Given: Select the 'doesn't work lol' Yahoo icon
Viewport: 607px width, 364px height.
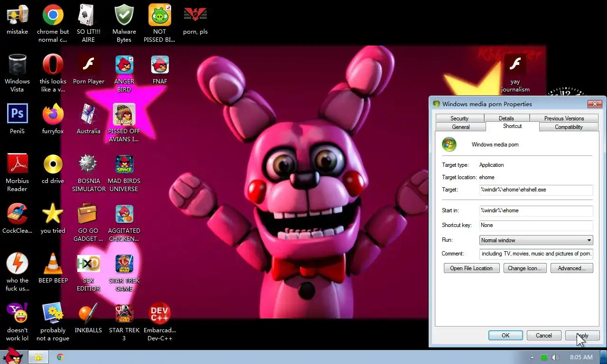Looking at the screenshot, I should tap(18, 321).
